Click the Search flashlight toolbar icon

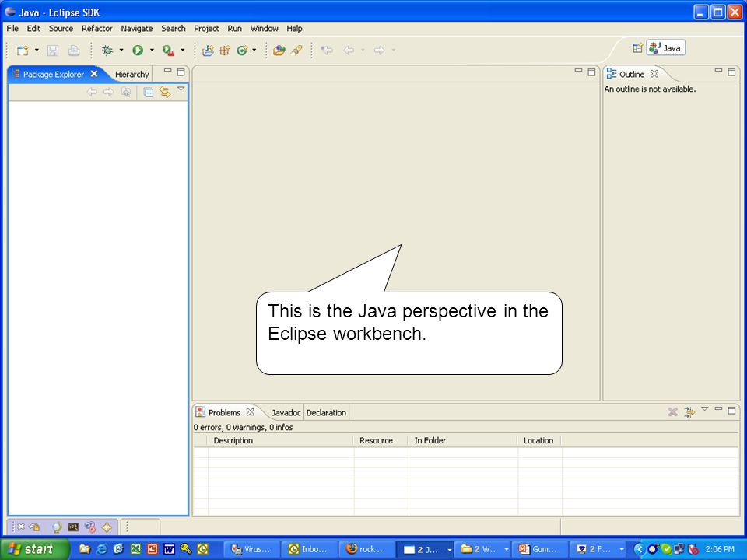coord(296,50)
